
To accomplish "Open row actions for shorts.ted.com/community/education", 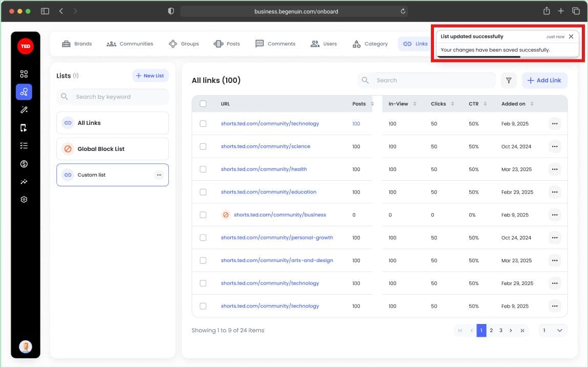I will [x=555, y=192].
